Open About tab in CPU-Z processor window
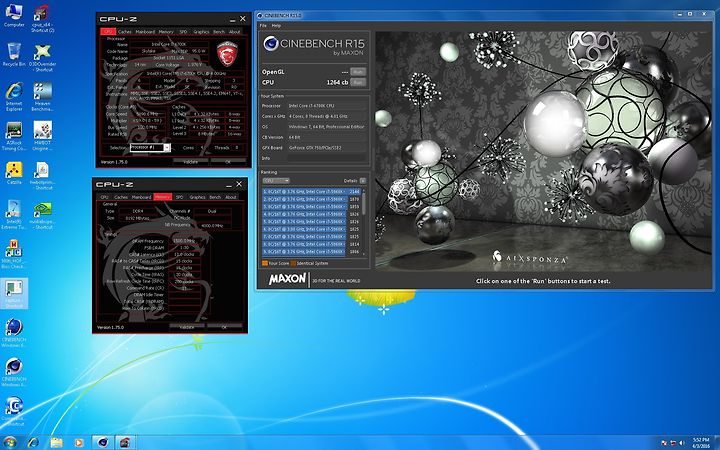Viewport: 720px width, 450px height. tap(235, 32)
